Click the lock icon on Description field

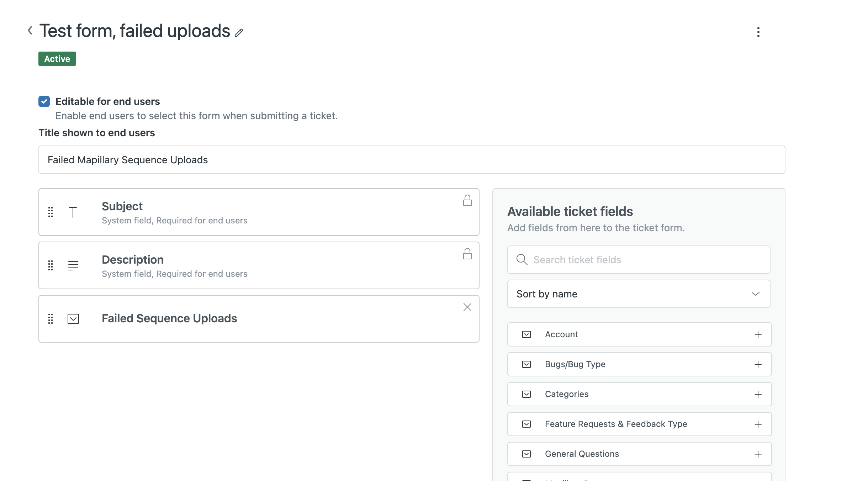point(467,254)
